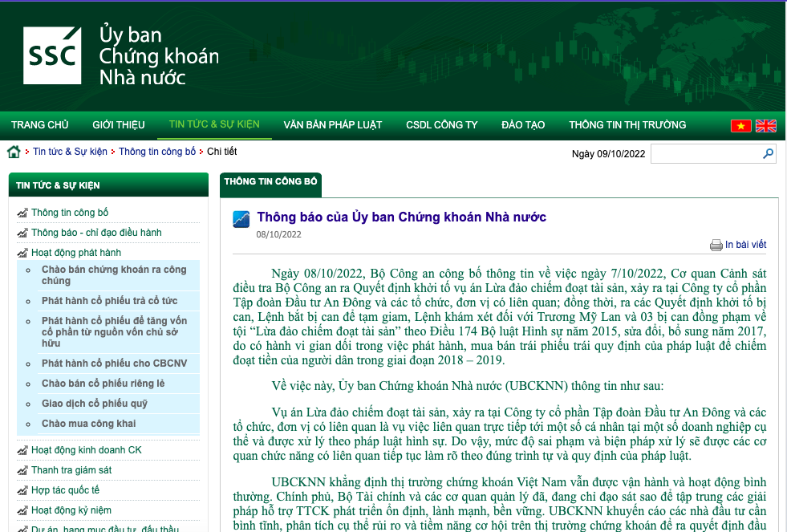Open Giao dịch cổ phiếu quỹ link

click(93, 404)
